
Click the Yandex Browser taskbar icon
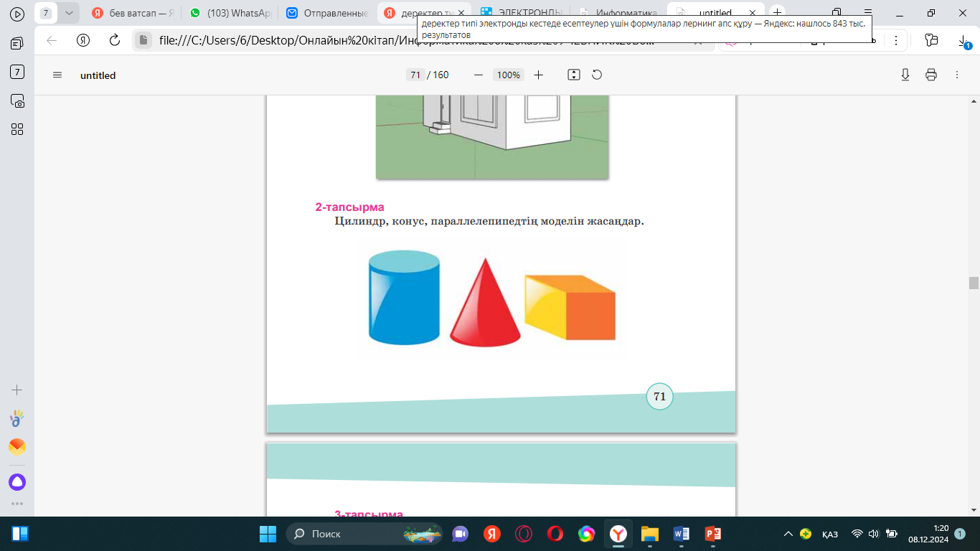click(x=618, y=534)
